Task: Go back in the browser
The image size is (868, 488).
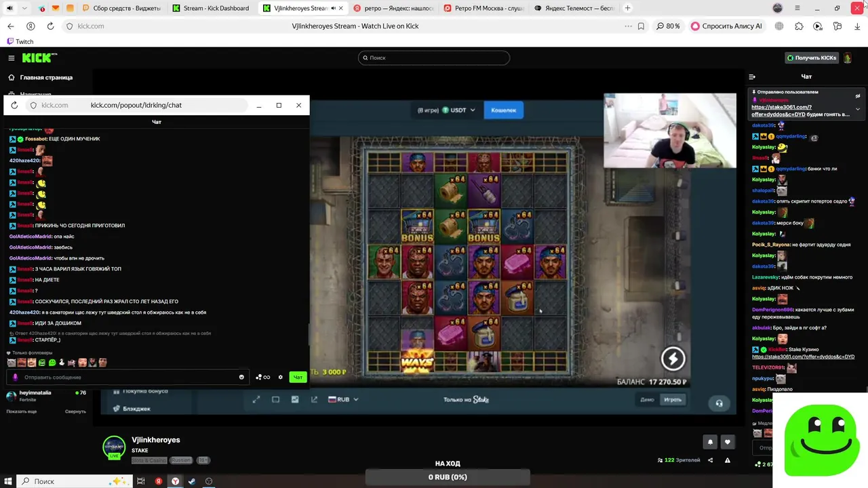Action: (x=10, y=26)
